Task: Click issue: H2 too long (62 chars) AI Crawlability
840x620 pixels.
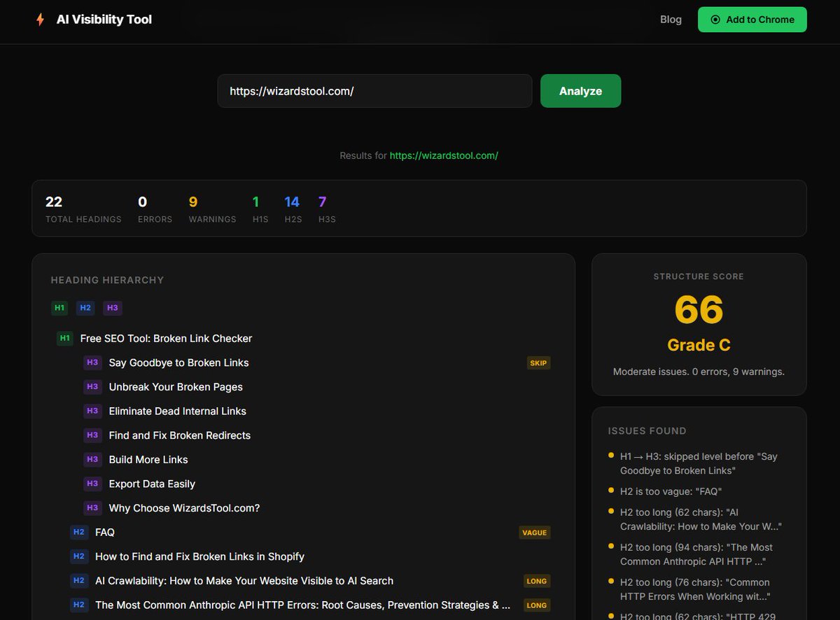Action: [x=701, y=519]
